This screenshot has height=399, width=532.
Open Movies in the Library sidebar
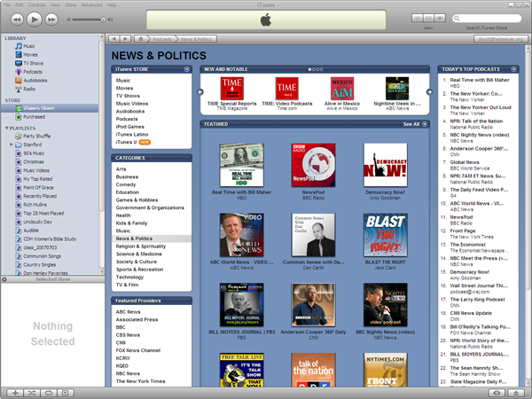click(x=30, y=55)
